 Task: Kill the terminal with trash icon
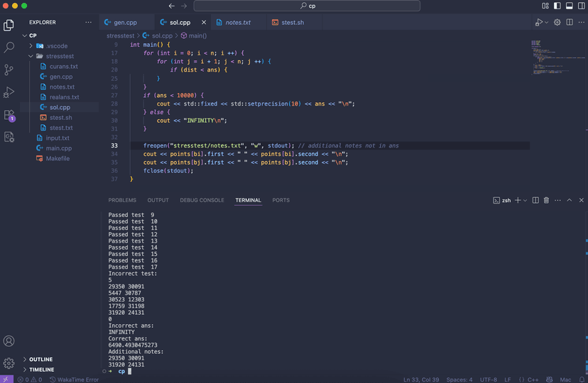(546, 201)
